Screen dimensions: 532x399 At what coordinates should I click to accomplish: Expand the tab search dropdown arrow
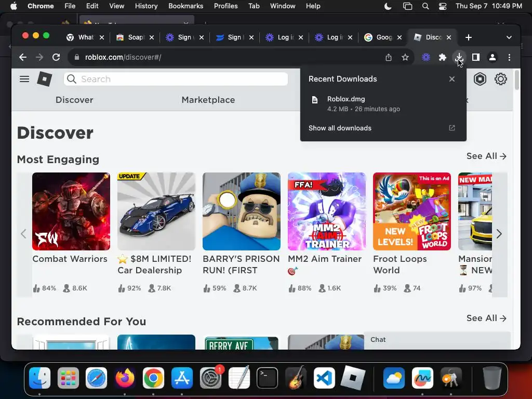click(x=509, y=37)
